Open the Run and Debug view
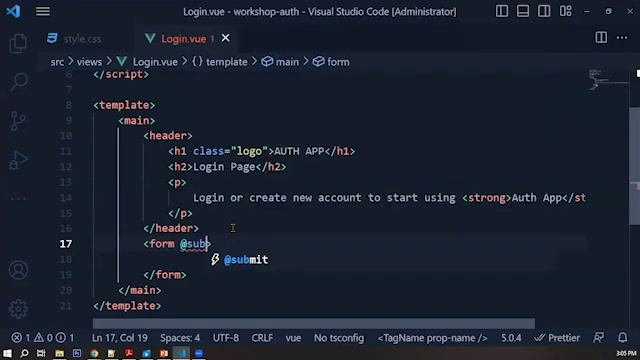Viewport: 640px width, 360px height. (18, 160)
